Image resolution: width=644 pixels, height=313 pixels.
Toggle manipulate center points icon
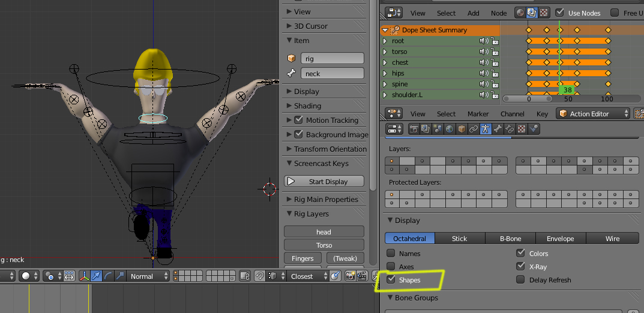pos(68,276)
